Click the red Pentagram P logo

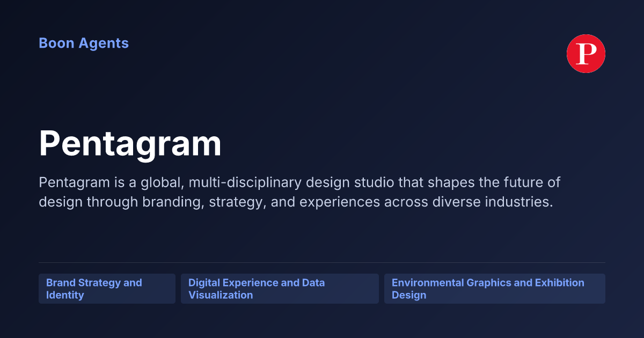pos(586,54)
